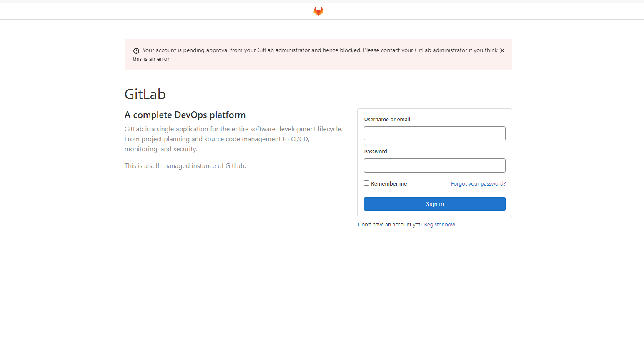Click the Remember me label text
Viewport: 644px width, 346px height.
(388, 184)
